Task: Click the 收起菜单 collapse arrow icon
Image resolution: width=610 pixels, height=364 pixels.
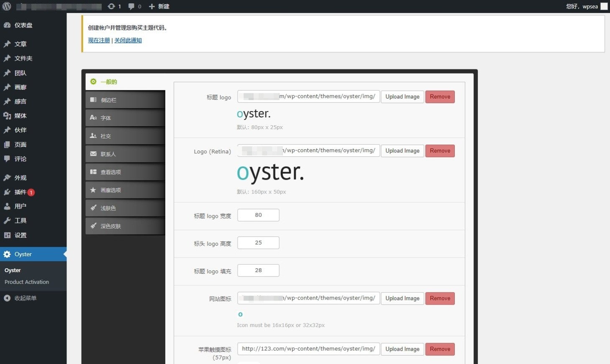Action: (x=7, y=298)
